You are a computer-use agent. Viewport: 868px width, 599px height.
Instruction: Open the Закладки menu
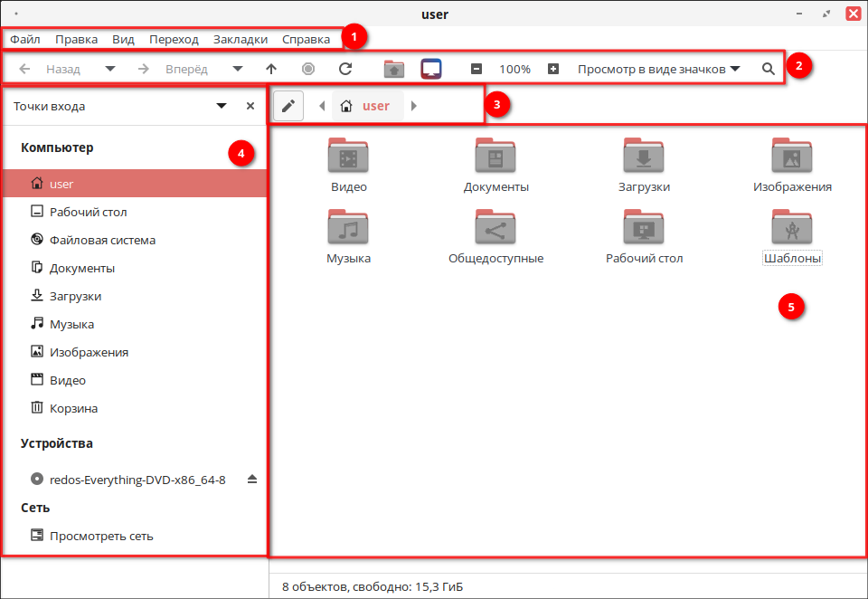[241, 39]
